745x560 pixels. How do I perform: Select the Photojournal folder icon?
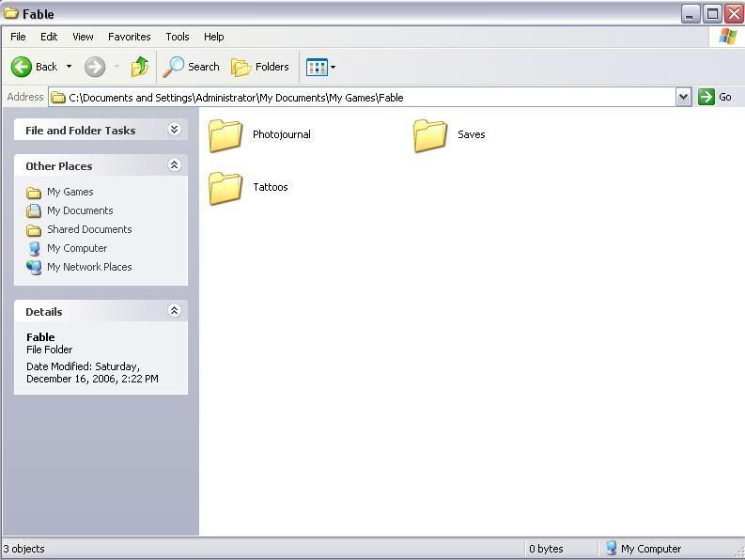[x=225, y=135]
